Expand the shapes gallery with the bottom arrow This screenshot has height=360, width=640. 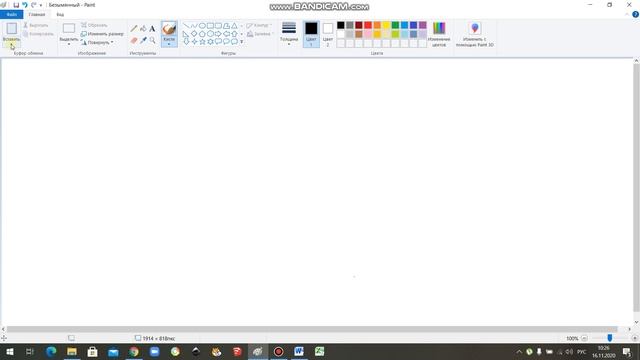tap(242, 42)
